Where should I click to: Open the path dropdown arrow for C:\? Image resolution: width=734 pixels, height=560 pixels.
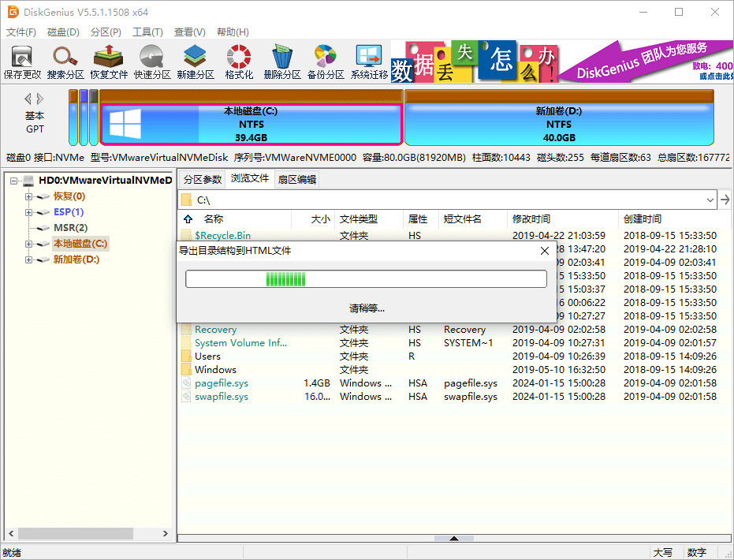coord(710,200)
